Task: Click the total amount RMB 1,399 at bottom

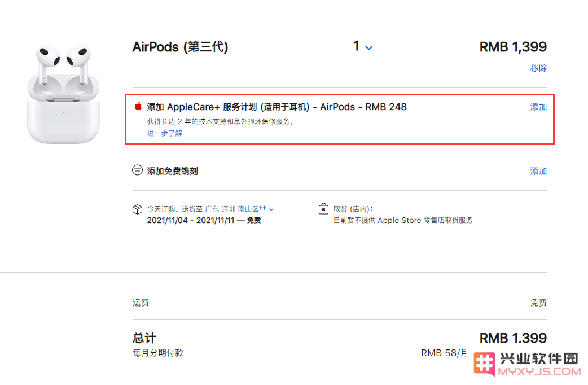Action: pos(513,338)
